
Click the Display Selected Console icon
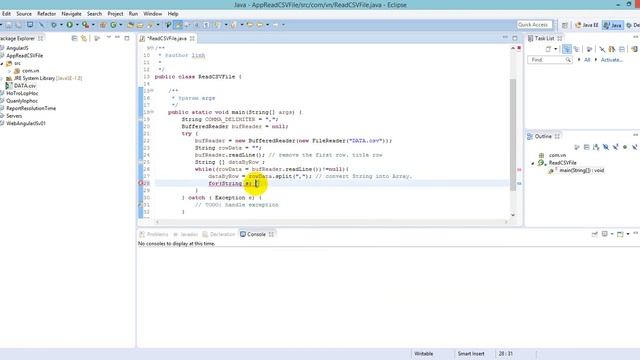click(x=604, y=234)
